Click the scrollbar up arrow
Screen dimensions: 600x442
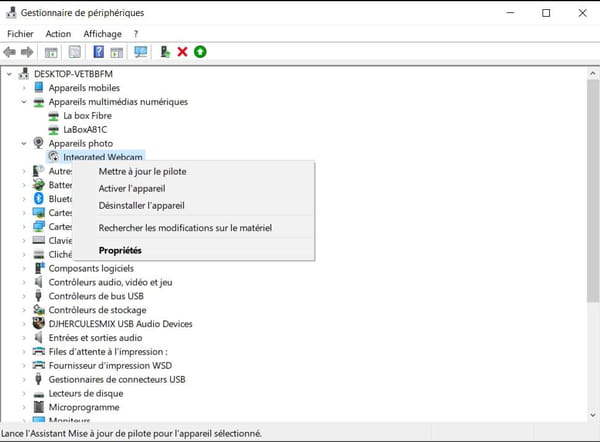point(593,73)
